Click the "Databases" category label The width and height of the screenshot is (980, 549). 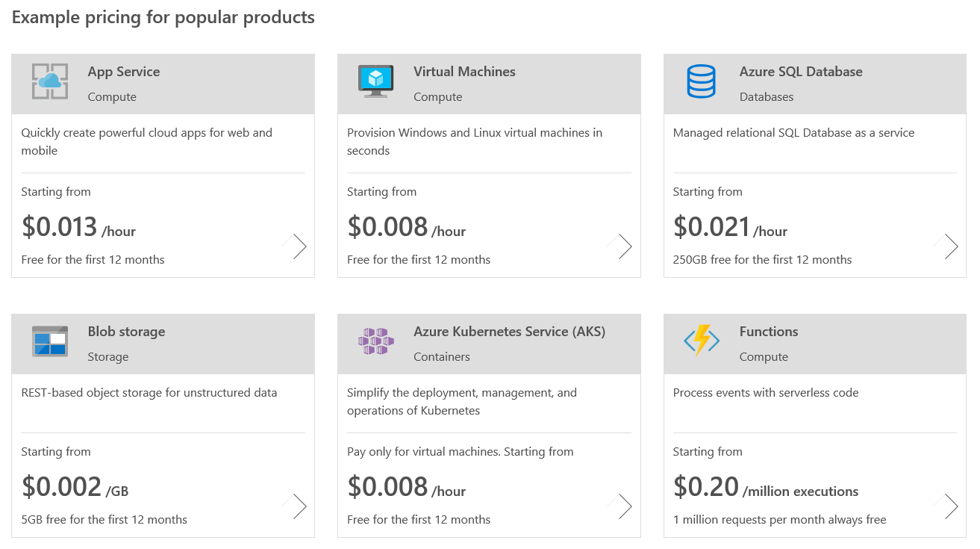pyautogui.click(x=767, y=97)
